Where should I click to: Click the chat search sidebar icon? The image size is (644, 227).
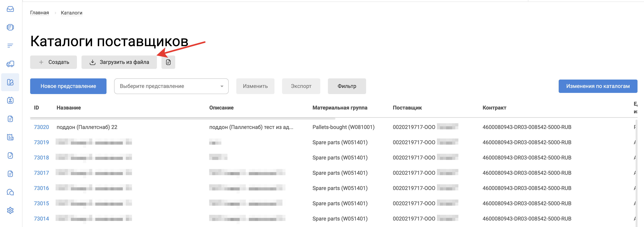(10, 192)
